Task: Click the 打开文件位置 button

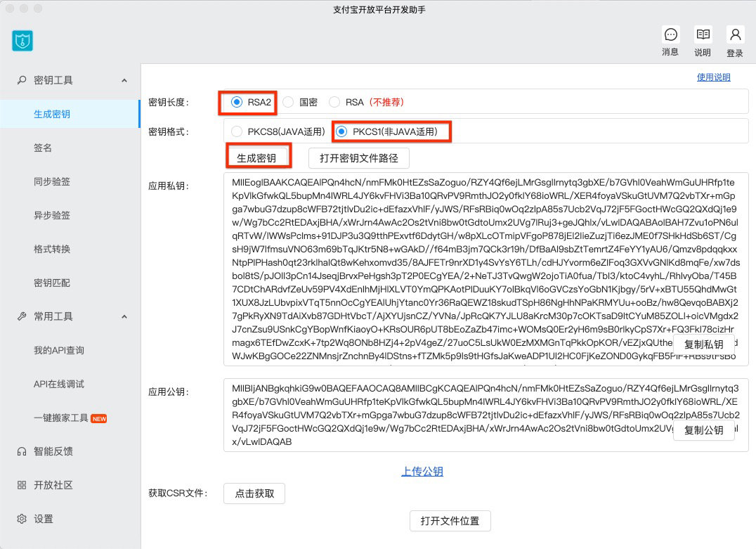Action: 450,521
